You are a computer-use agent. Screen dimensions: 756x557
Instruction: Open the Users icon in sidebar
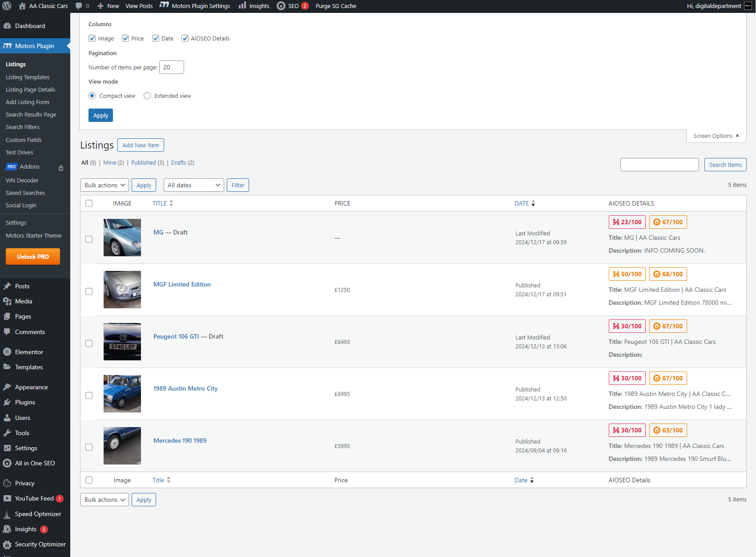click(x=7, y=418)
